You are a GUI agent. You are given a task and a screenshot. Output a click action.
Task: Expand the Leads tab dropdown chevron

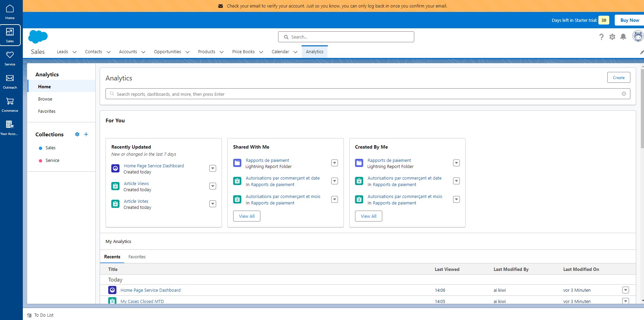pos(75,52)
